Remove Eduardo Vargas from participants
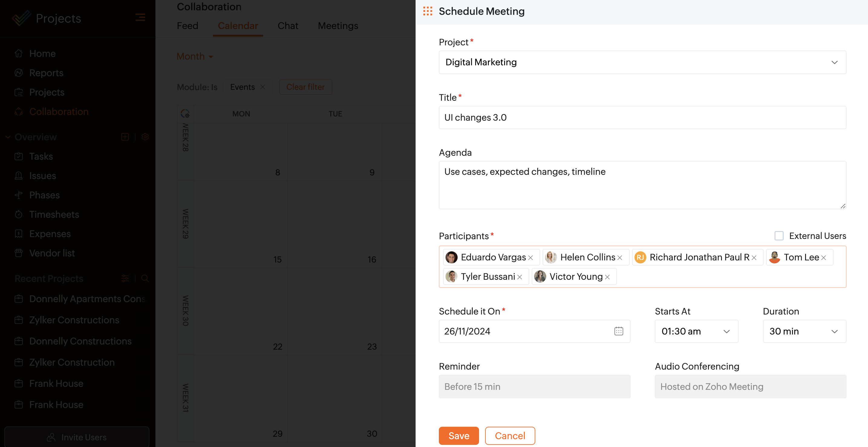This screenshot has height=447, width=868. (531, 258)
